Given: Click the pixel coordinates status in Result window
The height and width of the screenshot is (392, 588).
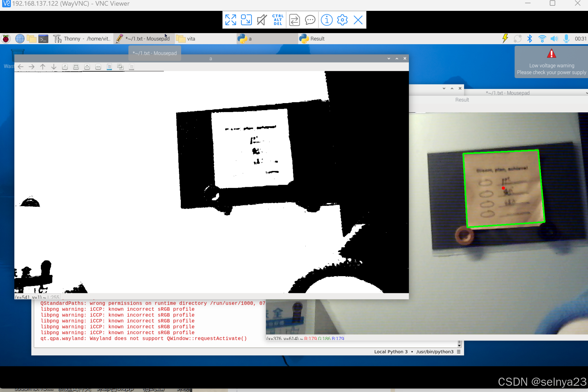Looking at the screenshot, I should pos(305,338).
